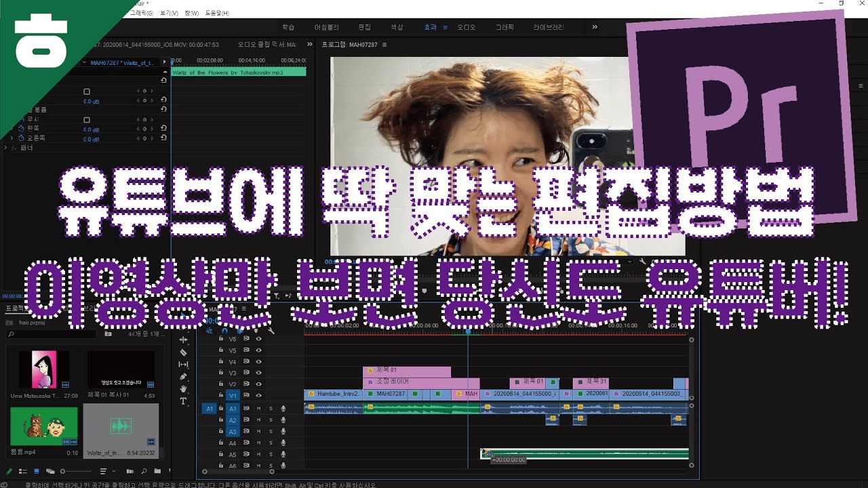Select the Slip tool in tools panel
Image resolution: width=868 pixels, height=488 pixels.
click(x=183, y=365)
